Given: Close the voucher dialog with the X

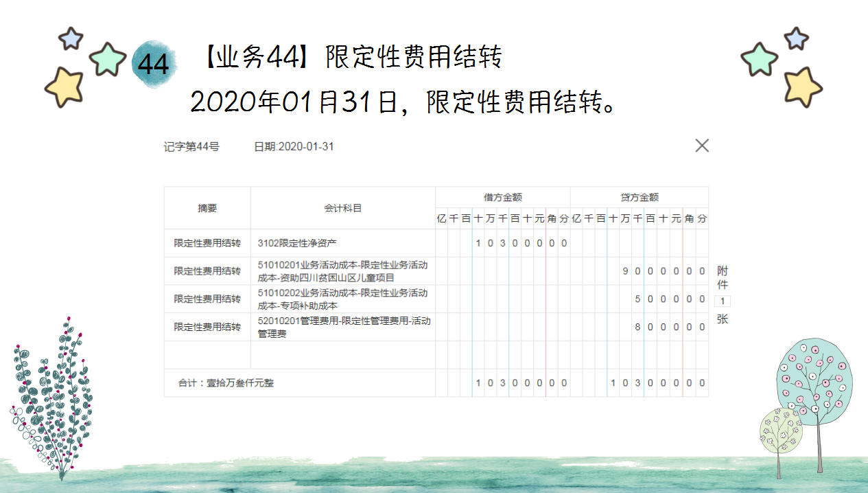Looking at the screenshot, I should [x=701, y=146].
